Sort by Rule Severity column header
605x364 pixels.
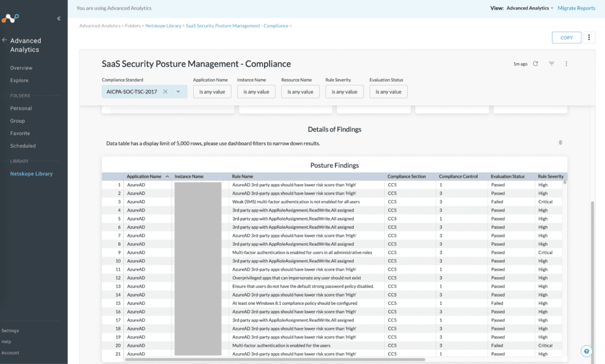pyautogui.click(x=551, y=177)
